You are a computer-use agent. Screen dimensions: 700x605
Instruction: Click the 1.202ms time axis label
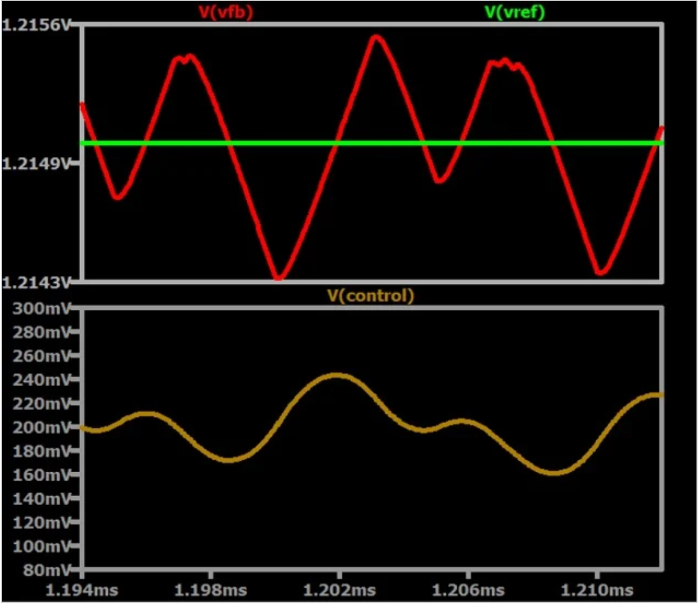339,590
